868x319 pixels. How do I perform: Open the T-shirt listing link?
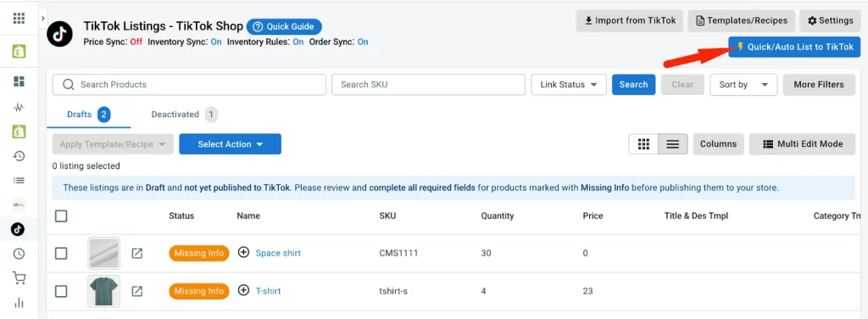coord(268,291)
